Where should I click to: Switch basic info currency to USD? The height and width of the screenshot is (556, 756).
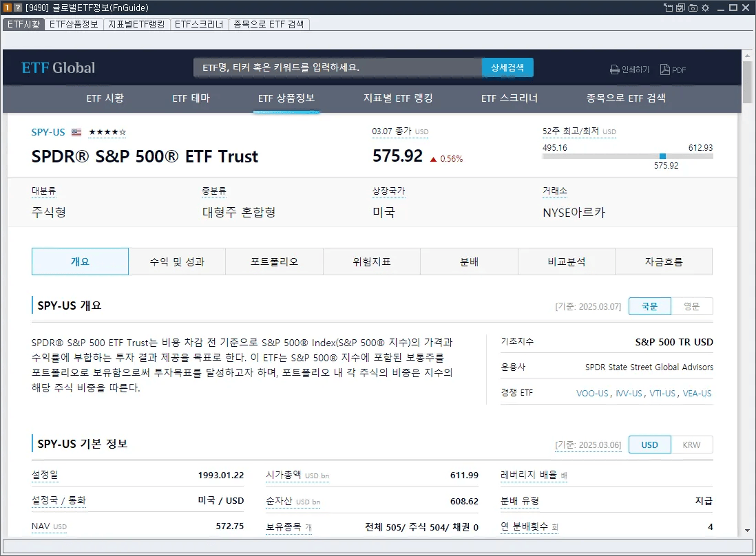649,445
